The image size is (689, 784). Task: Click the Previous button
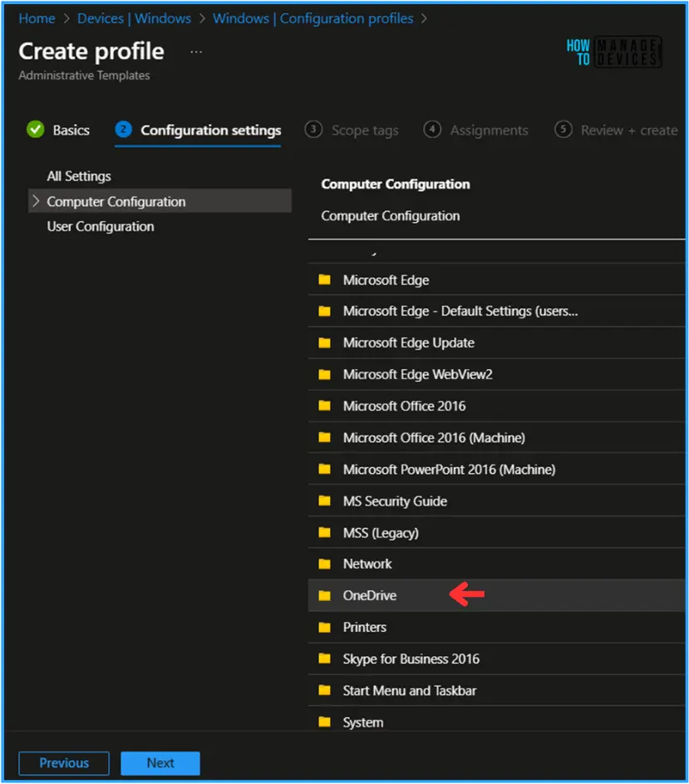coord(64,763)
